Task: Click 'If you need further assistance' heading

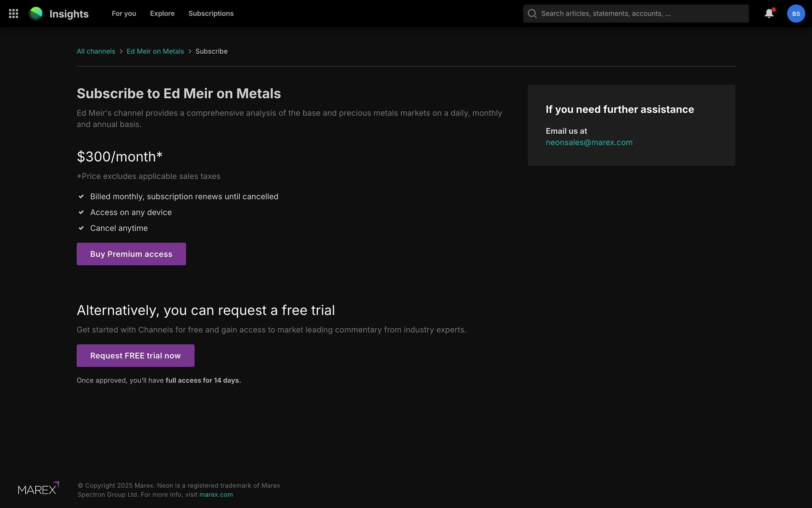Action: [x=620, y=109]
